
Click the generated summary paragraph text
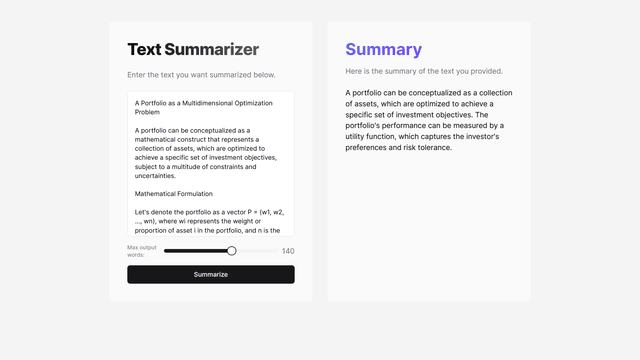(x=429, y=120)
